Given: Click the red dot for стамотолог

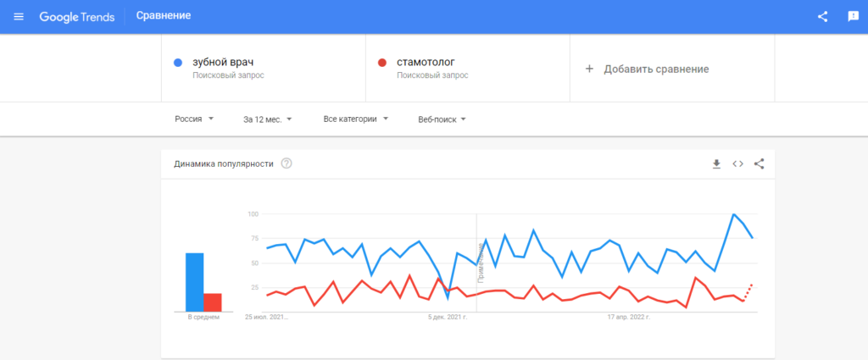Looking at the screenshot, I should point(382,63).
